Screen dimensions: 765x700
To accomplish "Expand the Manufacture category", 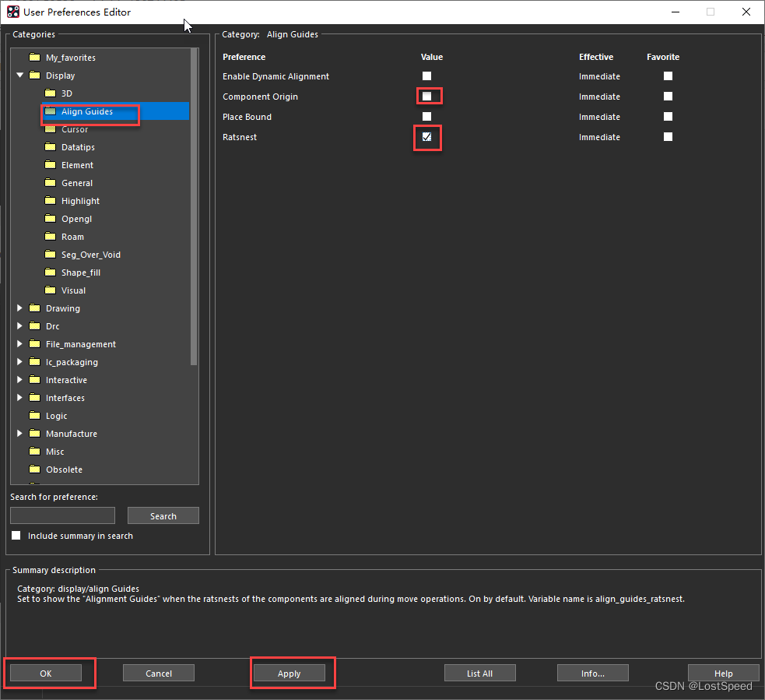I will [19, 434].
